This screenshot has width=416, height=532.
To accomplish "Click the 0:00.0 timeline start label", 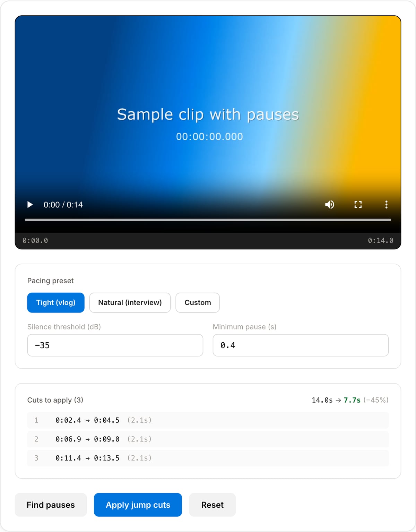I will point(35,241).
